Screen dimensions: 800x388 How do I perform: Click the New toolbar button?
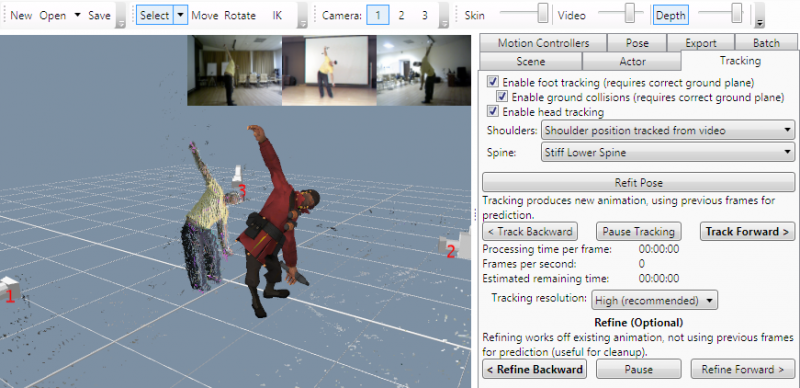pyautogui.click(x=21, y=15)
